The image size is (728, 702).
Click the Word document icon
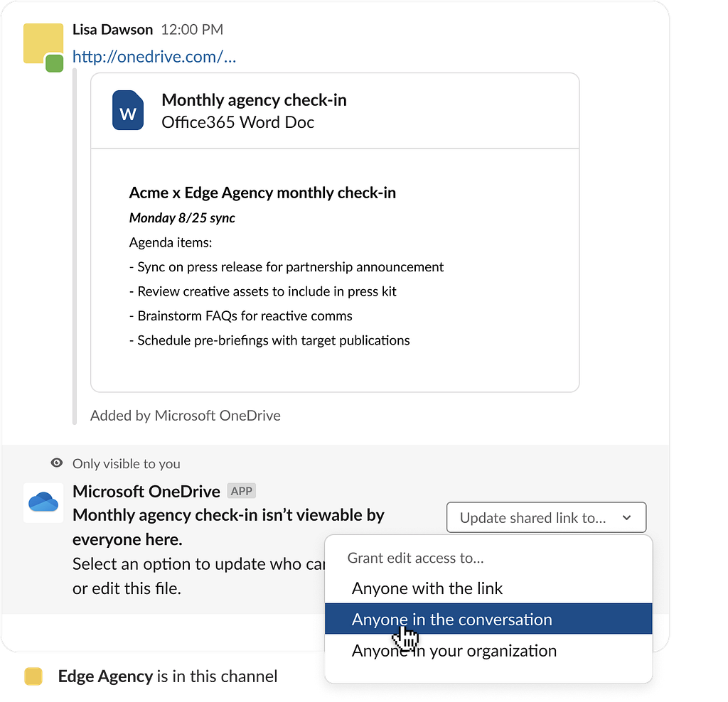(128, 110)
